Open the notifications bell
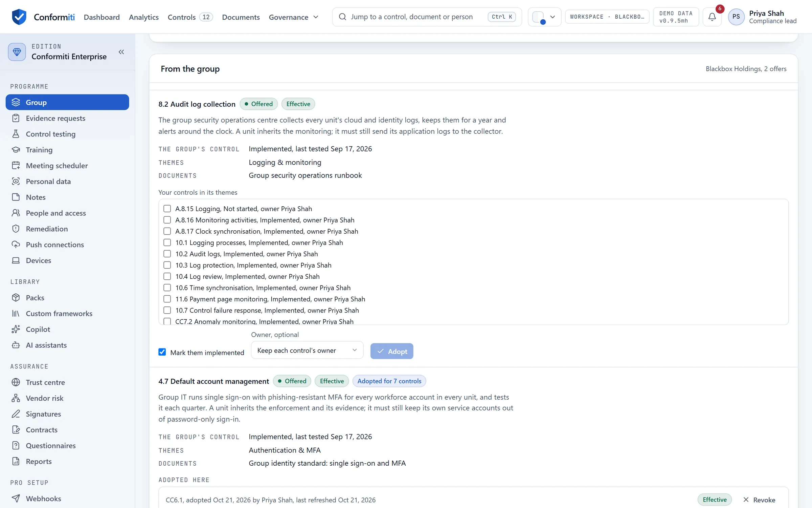Viewport: 812px width, 508px height. tap(712, 17)
